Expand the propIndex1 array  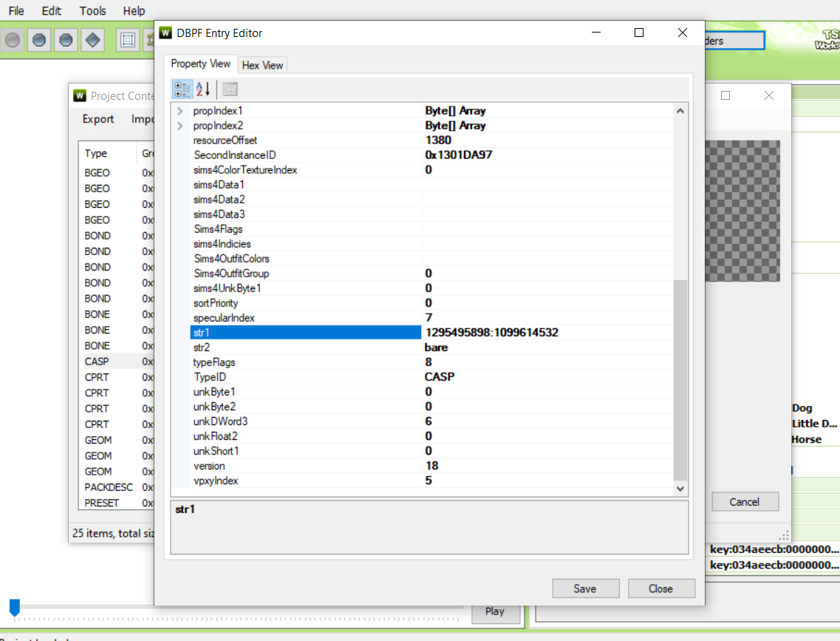pyautogui.click(x=180, y=111)
